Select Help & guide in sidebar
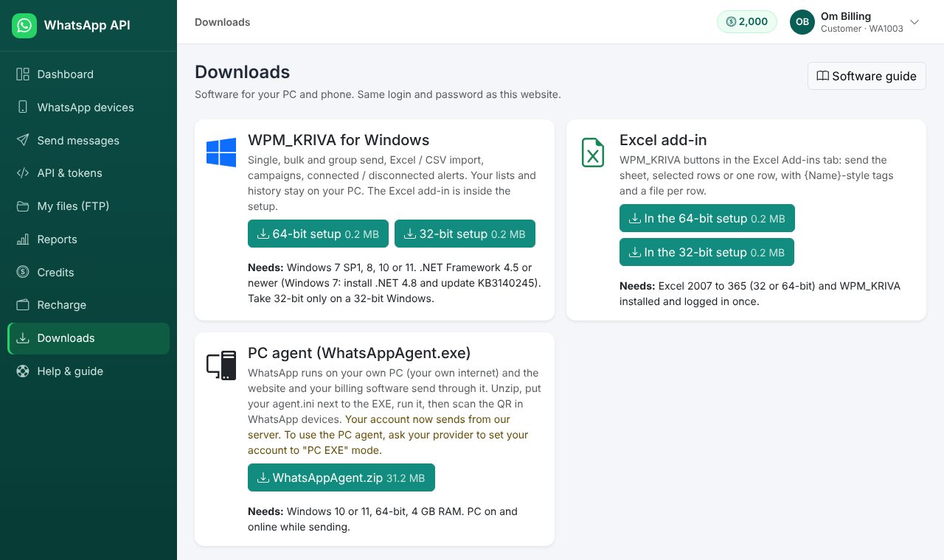Image resolution: width=944 pixels, height=560 pixels. point(88,371)
